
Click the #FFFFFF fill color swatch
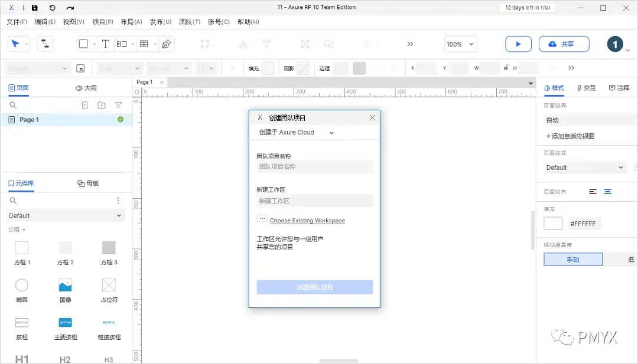tap(553, 223)
